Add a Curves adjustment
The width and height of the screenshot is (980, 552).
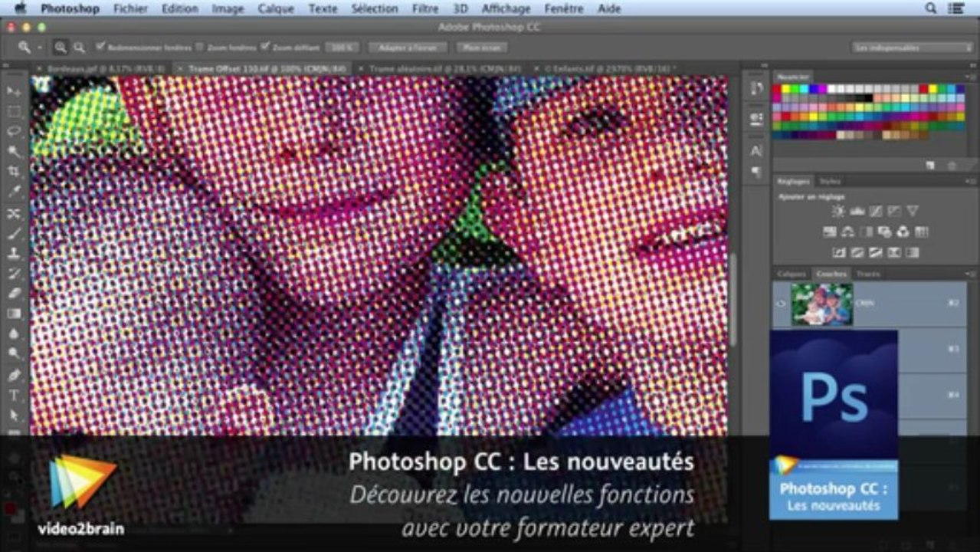point(876,211)
